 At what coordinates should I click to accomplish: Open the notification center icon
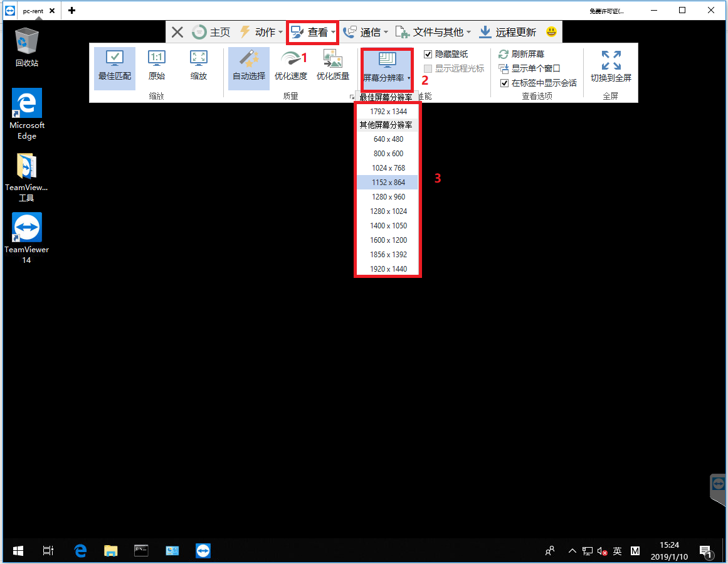[707, 552]
